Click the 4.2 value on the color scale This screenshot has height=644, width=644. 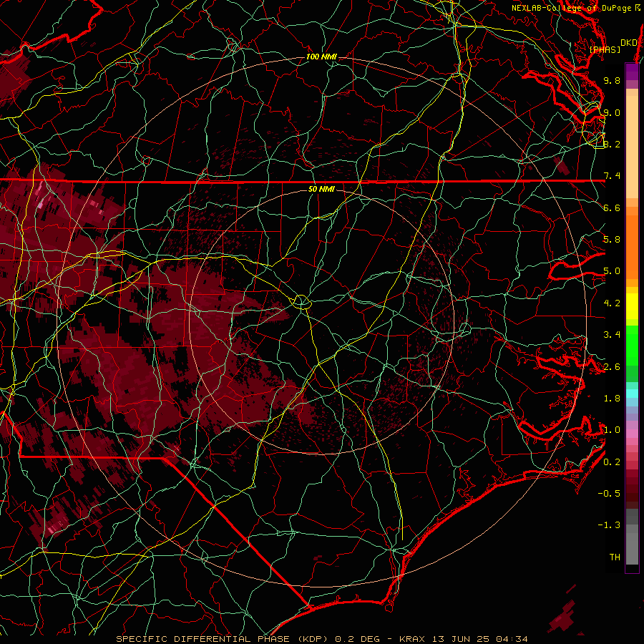click(x=612, y=303)
